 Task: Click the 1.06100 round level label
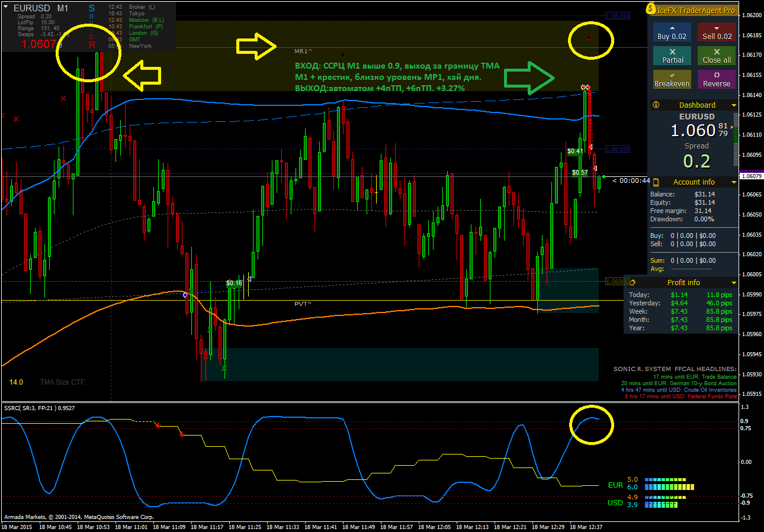[617, 149]
